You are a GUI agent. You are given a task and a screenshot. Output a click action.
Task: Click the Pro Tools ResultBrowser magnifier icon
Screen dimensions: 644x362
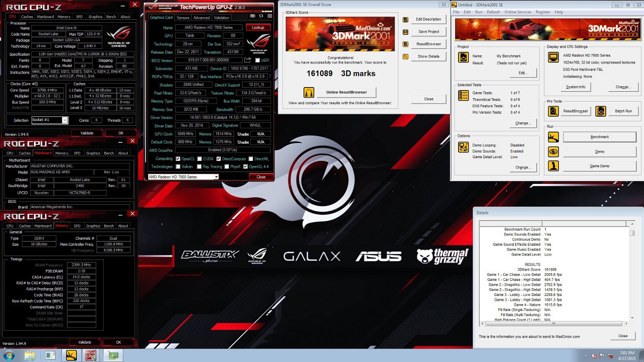tap(553, 111)
